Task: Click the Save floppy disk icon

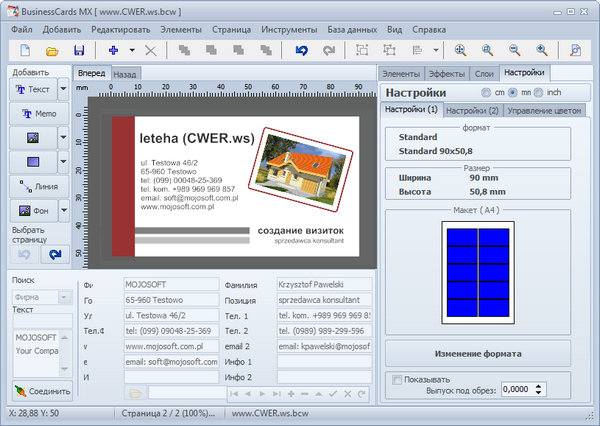Action: coord(79,49)
